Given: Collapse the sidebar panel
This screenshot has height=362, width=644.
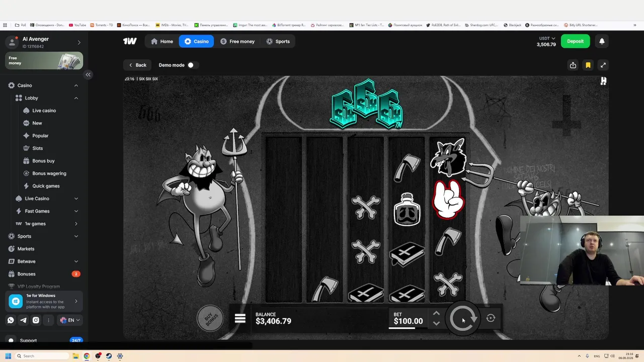Looking at the screenshot, I should [x=88, y=74].
